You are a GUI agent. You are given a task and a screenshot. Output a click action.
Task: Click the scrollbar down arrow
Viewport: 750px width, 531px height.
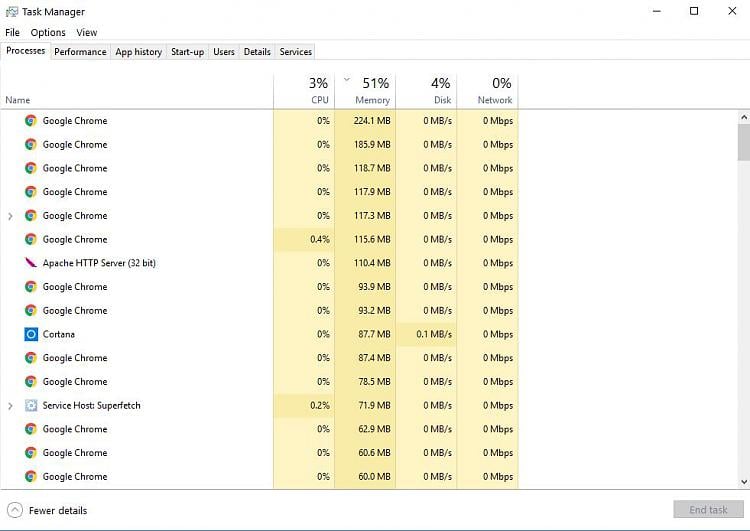[744, 482]
